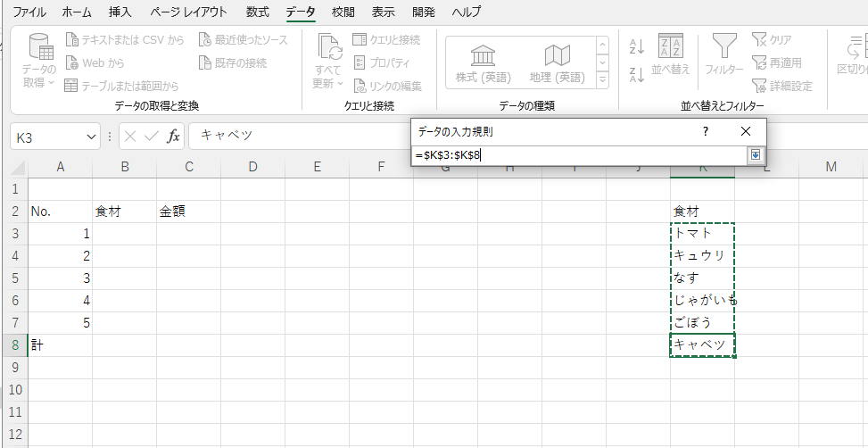Image resolution: width=868 pixels, height=448 pixels.
Task: Switch to 数式 tab
Action: [x=258, y=12]
